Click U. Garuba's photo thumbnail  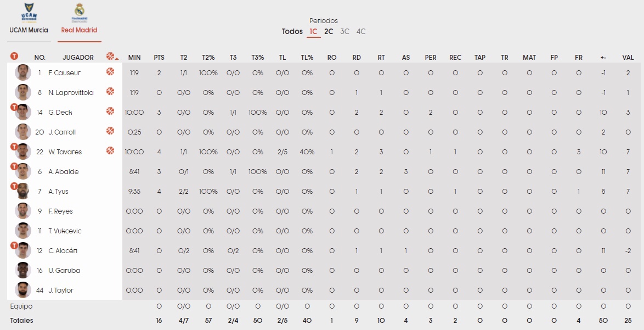pyautogui.click(x=22, y=270)
